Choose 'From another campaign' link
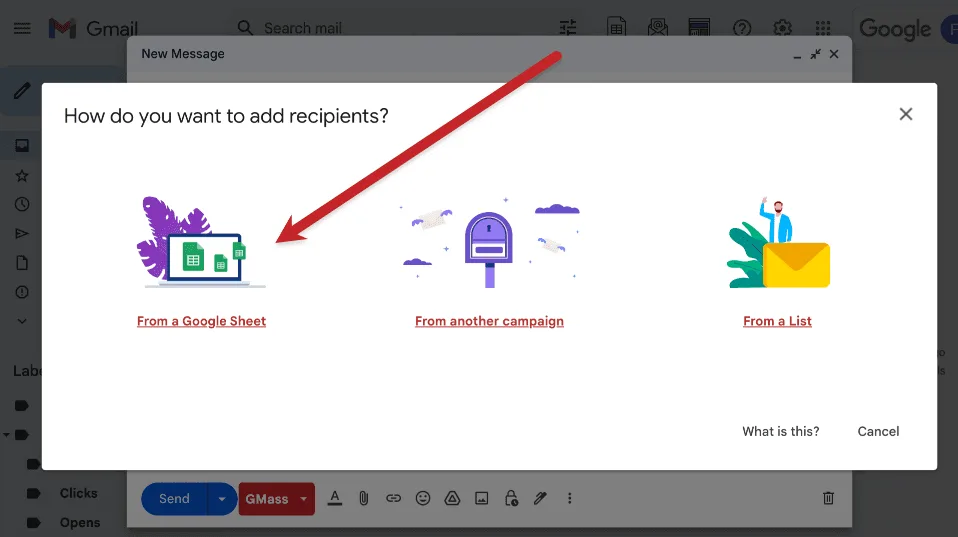This screenshot has width=958, height=537. [x=489, y=321]
